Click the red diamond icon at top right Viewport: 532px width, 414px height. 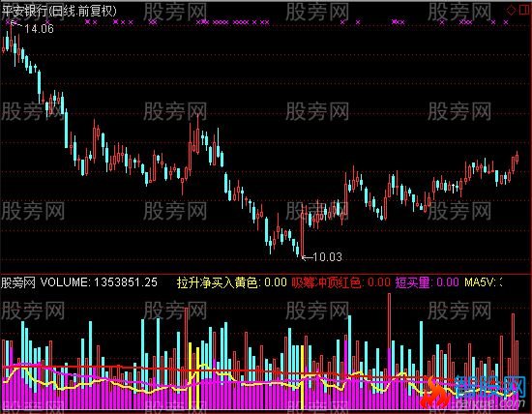pyautogui.click(x=511, y=11)
